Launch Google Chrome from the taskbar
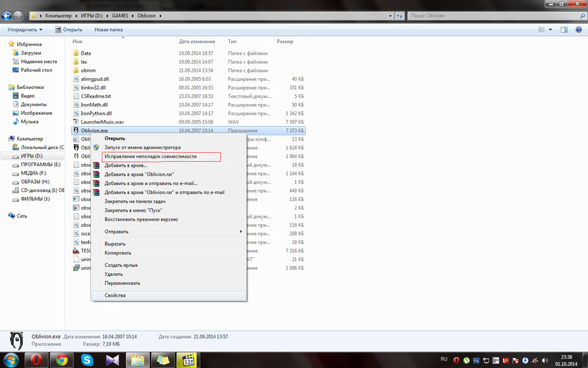The width and height of the screenshot is (588, 368). tap(61, 359)
